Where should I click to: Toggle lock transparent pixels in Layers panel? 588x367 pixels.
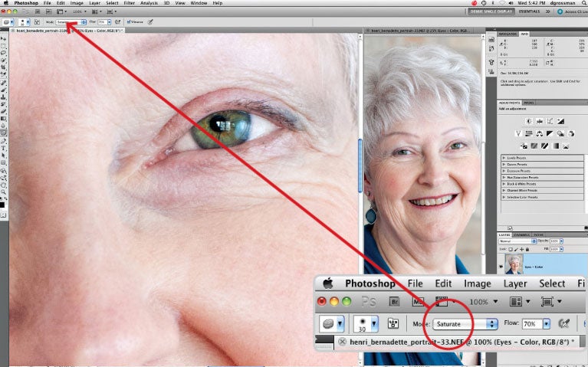pos(511,249)
